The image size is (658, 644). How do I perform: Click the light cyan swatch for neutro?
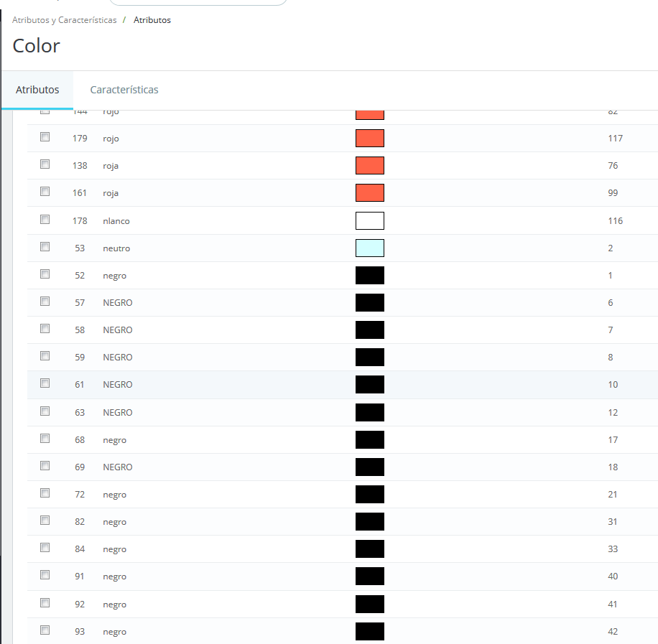(x=370, y=248)
